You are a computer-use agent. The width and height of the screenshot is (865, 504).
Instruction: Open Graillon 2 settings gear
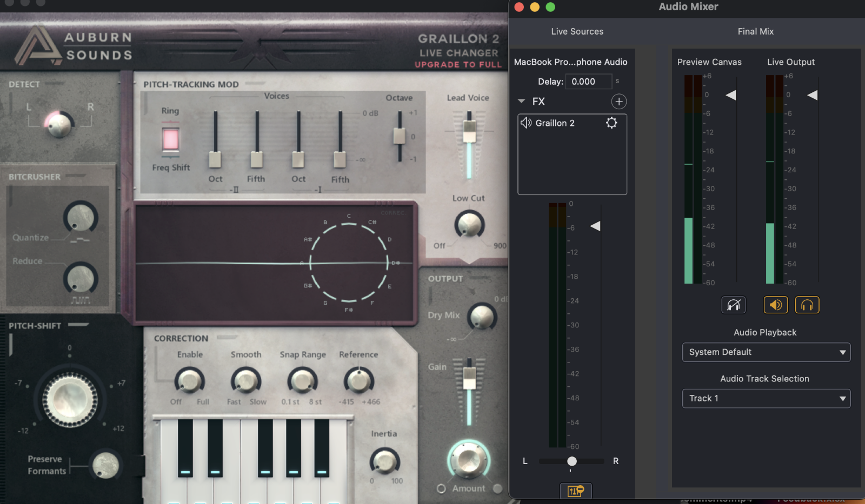(x=611, y=123)
